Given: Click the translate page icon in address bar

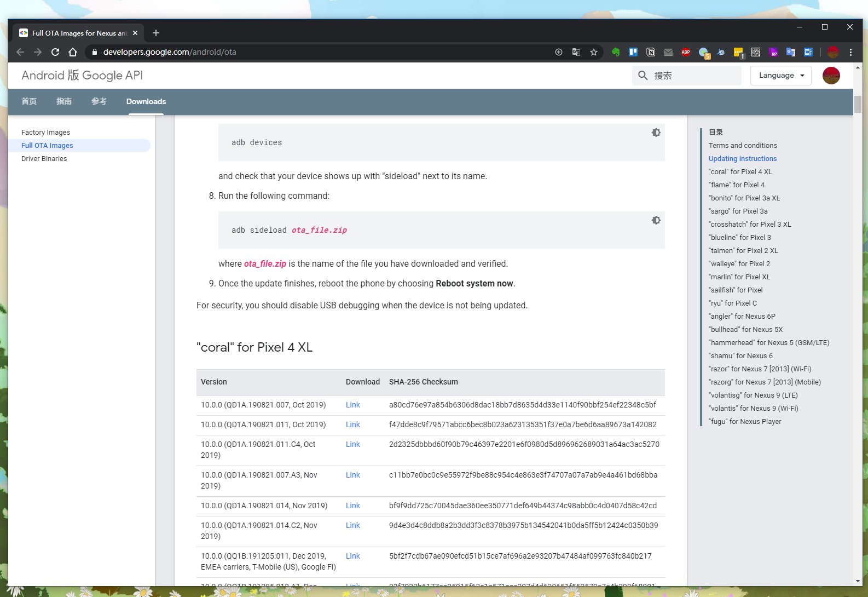Looking at the screenshot, I should [x=576, y=52].
